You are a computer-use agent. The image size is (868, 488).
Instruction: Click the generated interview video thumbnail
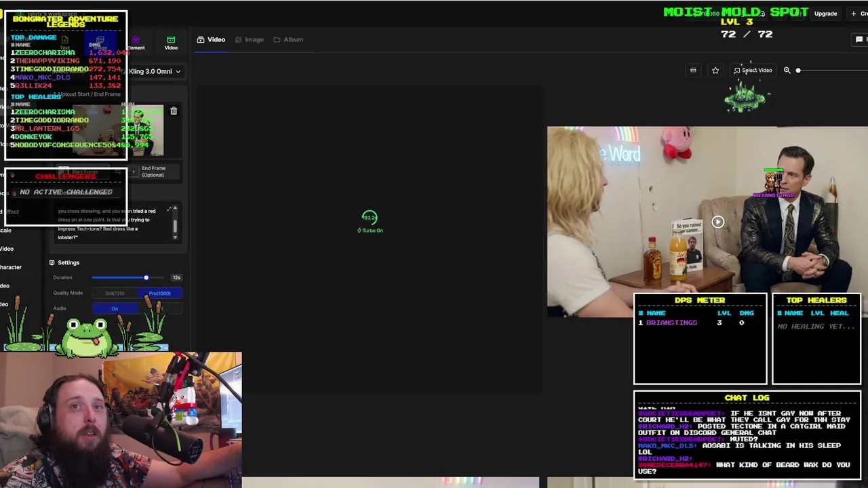pos(707,222)
